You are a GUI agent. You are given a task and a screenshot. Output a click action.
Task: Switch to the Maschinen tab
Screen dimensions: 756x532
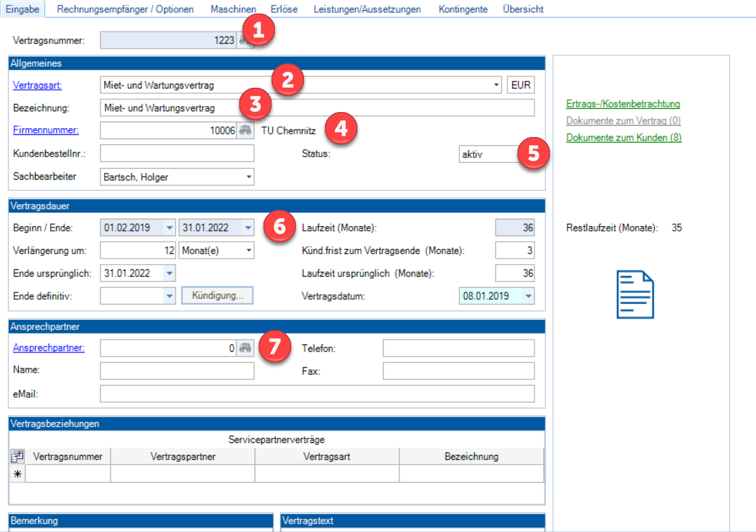[x=233, y=9]
